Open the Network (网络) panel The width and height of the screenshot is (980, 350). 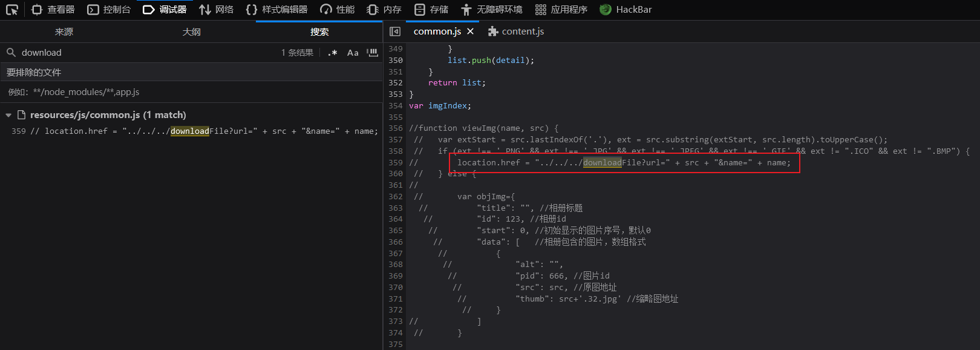click(x=217, y=10)
